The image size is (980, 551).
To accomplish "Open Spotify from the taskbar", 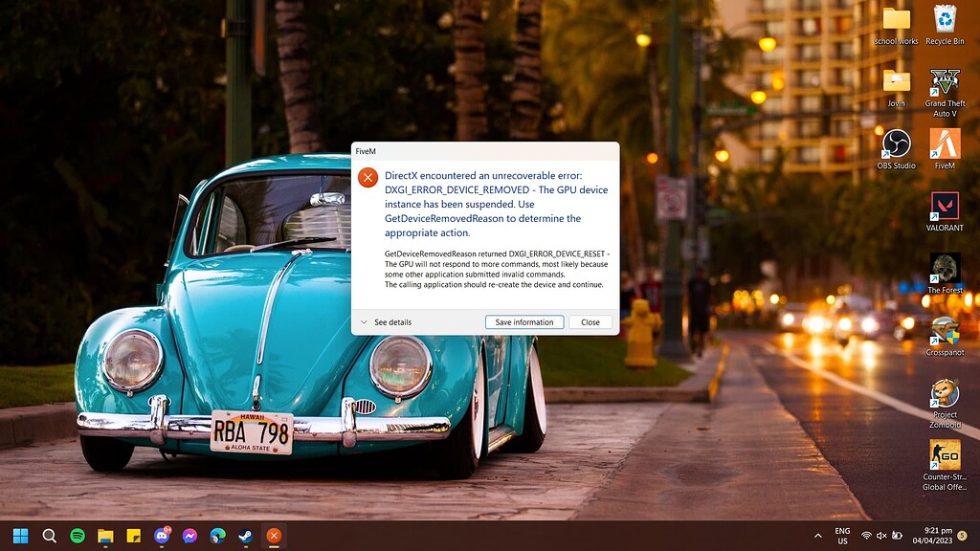I will (78, 536).
